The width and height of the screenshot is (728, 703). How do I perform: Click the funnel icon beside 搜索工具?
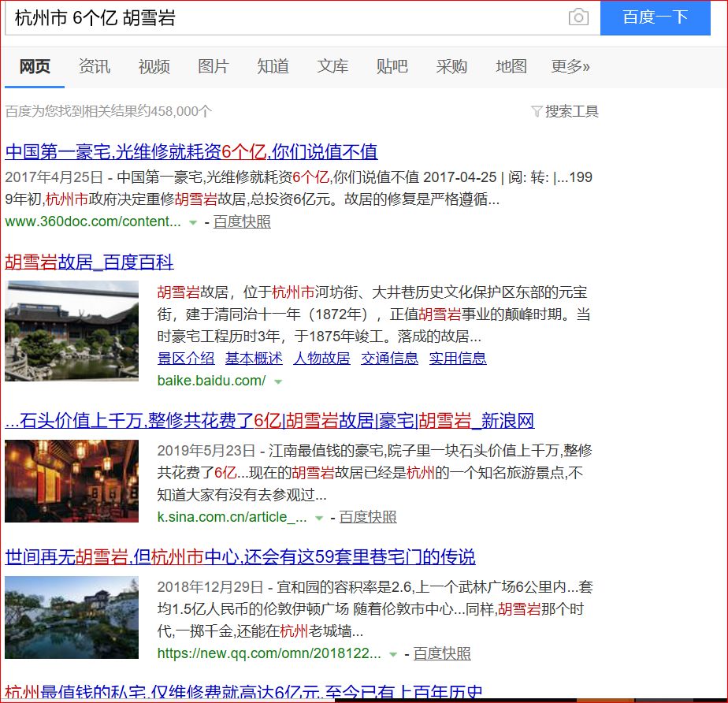click(x=537, y=111)
